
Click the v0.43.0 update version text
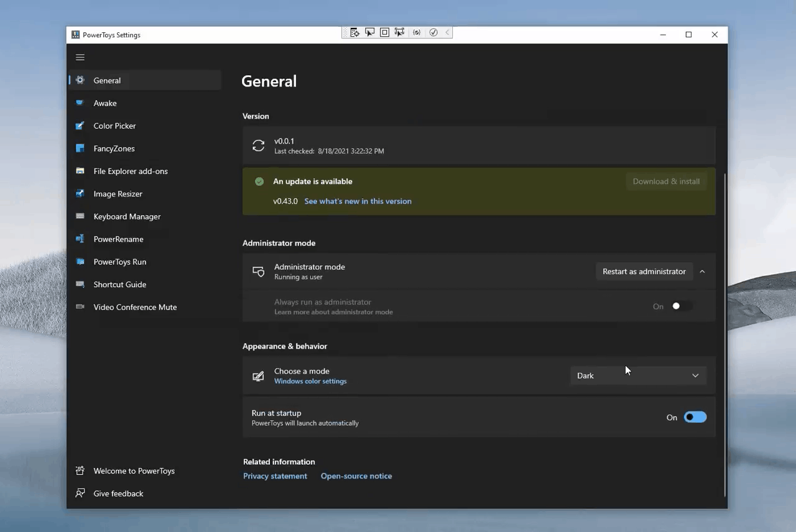(285, 201)
